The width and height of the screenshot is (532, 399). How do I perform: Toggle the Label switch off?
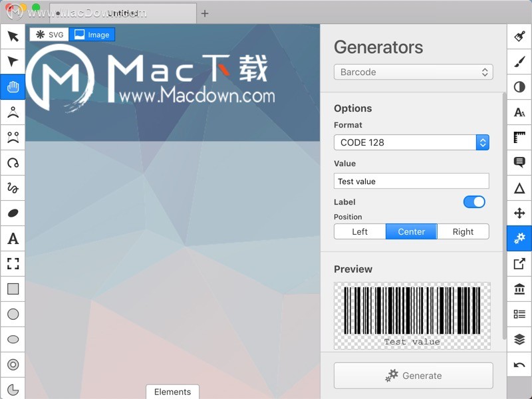coord(474,202)
